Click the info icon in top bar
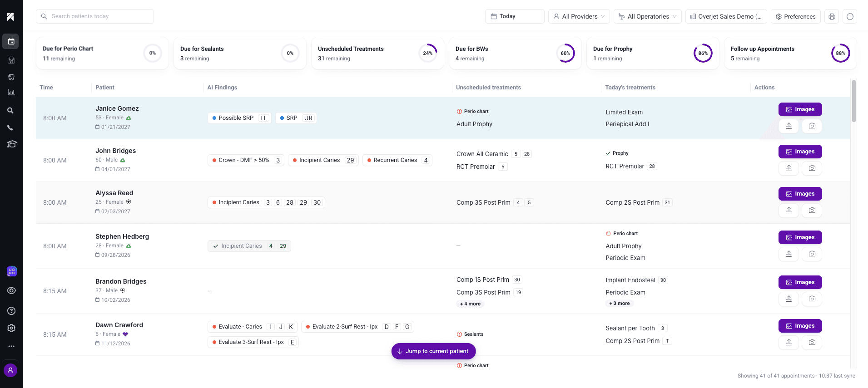Image resolution: width=868 pixels, height=388 pixels. click(x=850, y=16)
